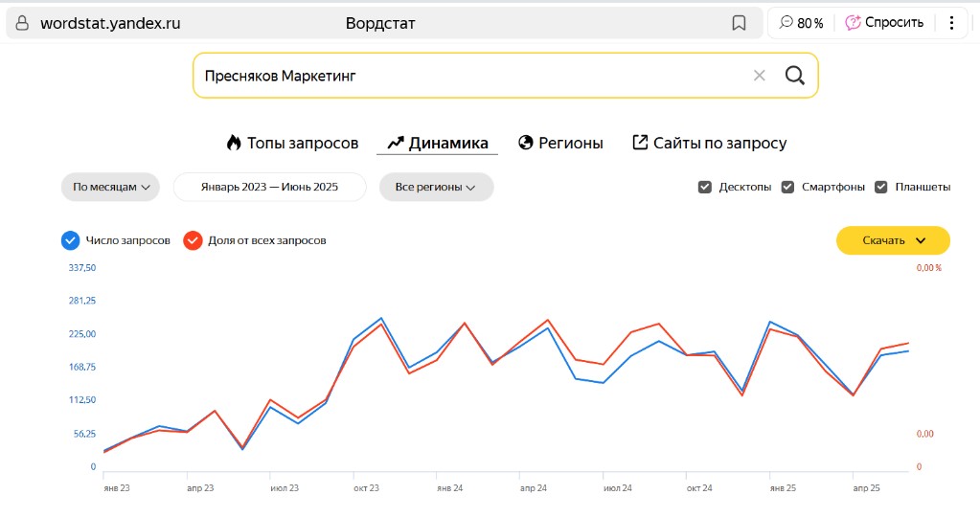Click the flame icon for Топы запросов
Image resolution: width=980 pixels, height=518 pixels.
(234, 143)
